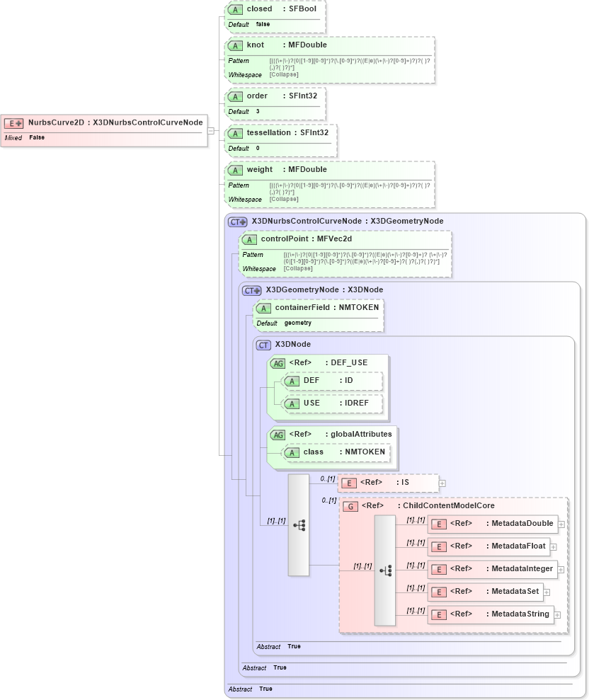Click the 0..[1] cardinality beside IS
The height and width of the screenshot is (700, 589).
click(x=328, y=478)
